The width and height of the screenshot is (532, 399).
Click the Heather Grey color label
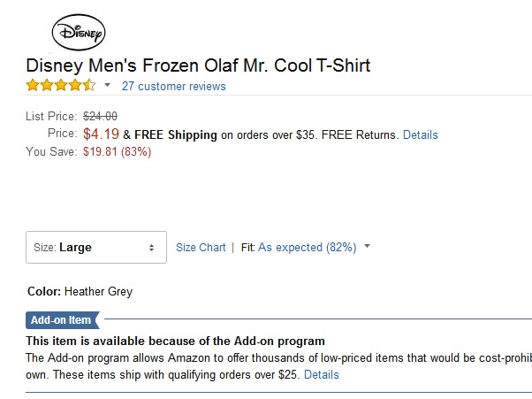(98, 291)
